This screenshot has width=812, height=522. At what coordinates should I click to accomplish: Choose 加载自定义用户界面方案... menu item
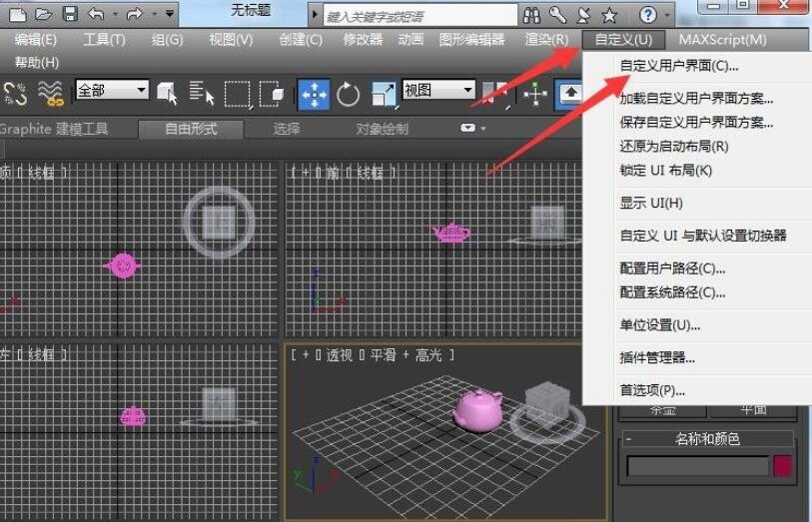coord(697,98)
